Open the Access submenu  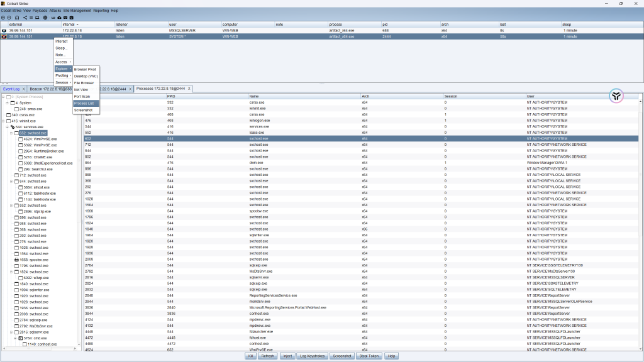[64, 62]
